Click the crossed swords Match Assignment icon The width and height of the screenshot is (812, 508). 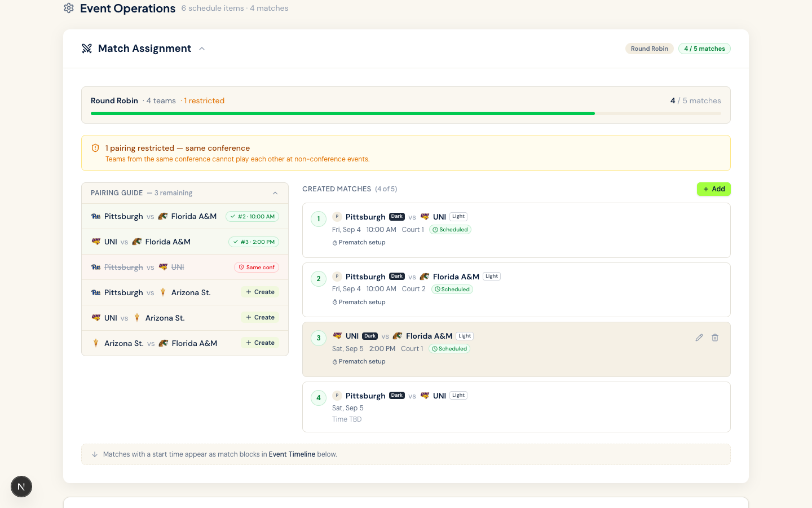pyautogui.click(x=87, y=49)
